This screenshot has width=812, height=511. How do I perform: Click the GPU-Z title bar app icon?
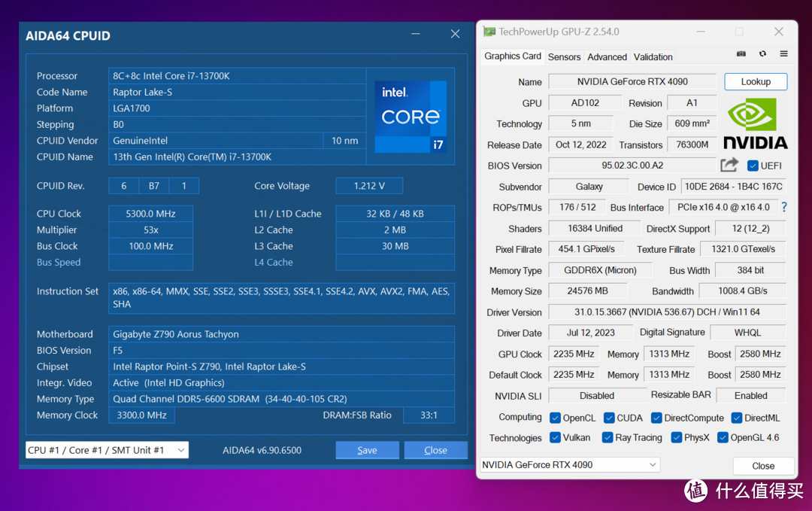(489, 32)
